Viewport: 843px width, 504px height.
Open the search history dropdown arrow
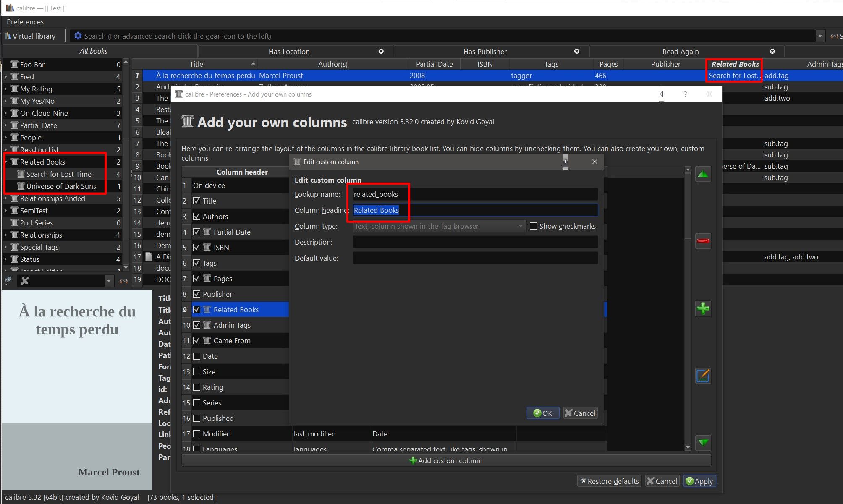(x=819, y=36)
